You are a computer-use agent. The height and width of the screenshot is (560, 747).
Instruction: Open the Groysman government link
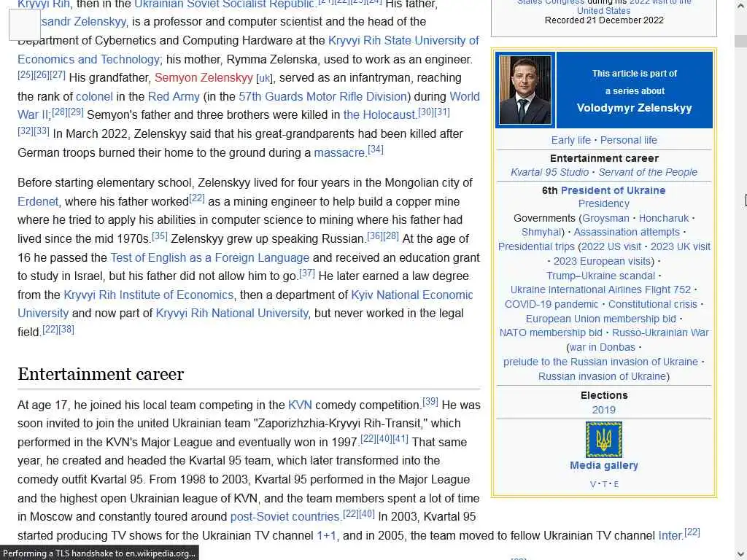pyautogui.click(x=606, y=218)
